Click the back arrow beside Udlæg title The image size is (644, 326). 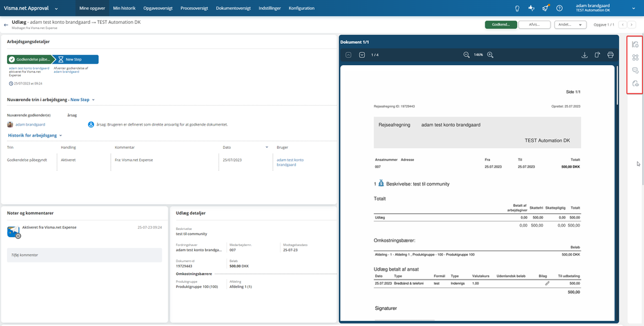[6, 24]
